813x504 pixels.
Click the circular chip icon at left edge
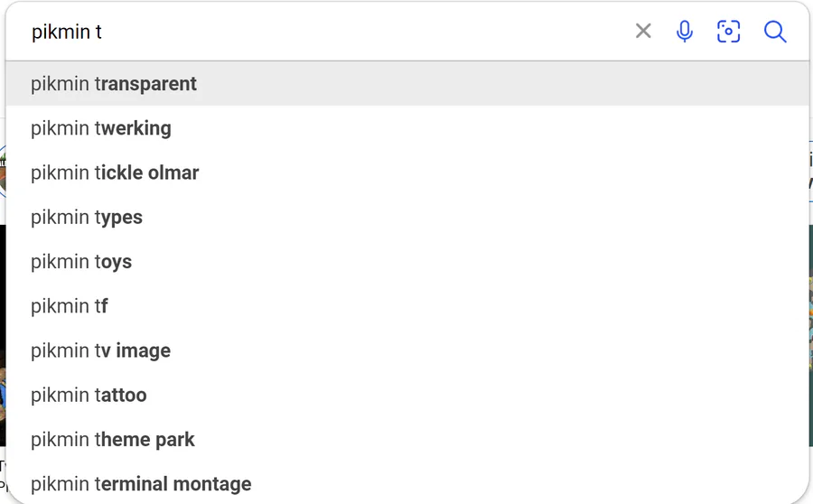[3, 172]
